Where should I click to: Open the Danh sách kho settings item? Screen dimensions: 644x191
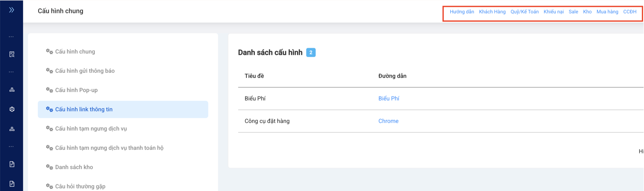click(x=74, y=167)
